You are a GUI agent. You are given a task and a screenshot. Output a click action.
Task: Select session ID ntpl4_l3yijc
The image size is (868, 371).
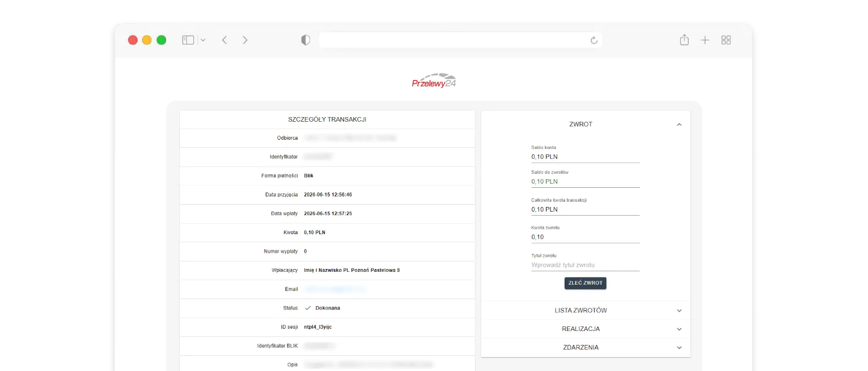click(x=318, y=327)
